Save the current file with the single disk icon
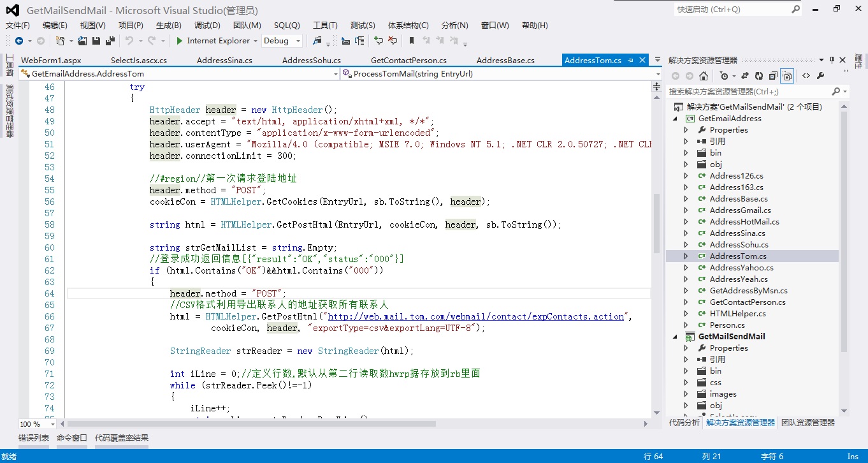Image resolution: width=868 pixels, height=463 pixels. pyautogui.click(x=96, y=41)
